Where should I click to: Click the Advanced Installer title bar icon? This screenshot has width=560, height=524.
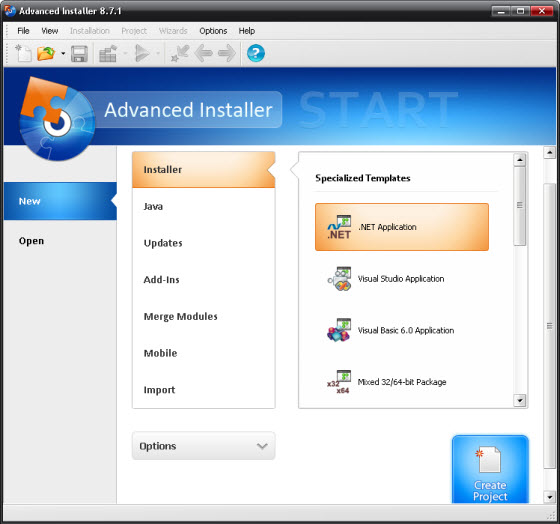coord(10,11)
